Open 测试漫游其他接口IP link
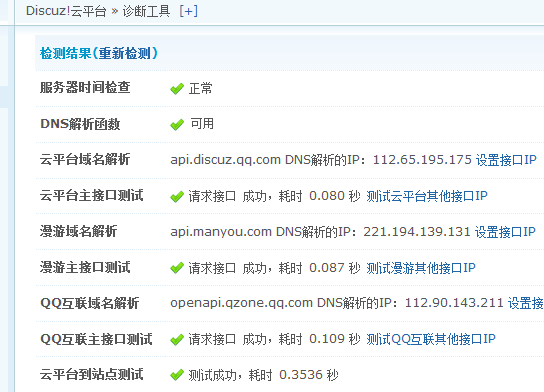 tap(421, 268)
